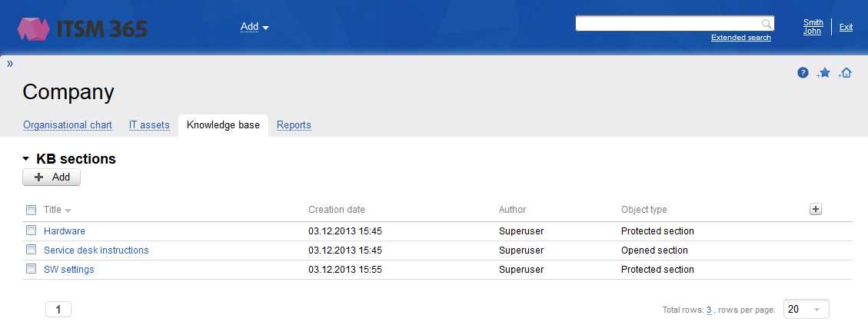Open the rows per page dropdown
The width and height of the screenshot is (868, 335).
click(x=806, y=309)
